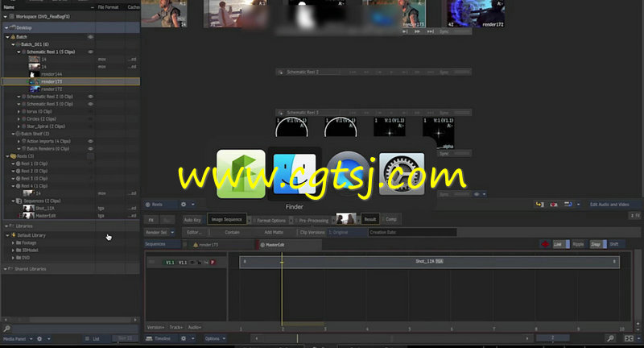Select the Shot_12A segment in timeline
Screen dimensions: 644x348
pyautogui.click(x=429, y=261)
